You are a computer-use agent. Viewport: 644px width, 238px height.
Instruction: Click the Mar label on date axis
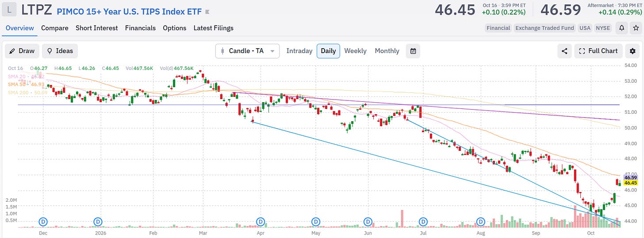[203, 232]
